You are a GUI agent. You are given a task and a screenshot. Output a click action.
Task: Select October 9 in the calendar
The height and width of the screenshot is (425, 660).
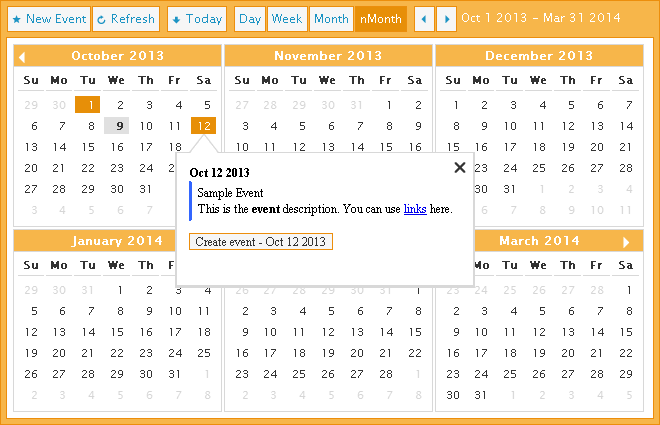pyautogui.click(x=118, y=126)
